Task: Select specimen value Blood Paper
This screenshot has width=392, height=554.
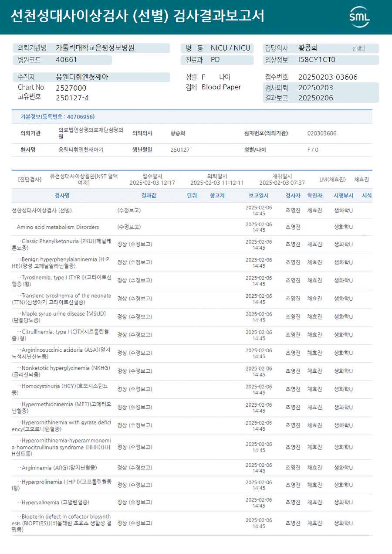Action: pos(221,87)
